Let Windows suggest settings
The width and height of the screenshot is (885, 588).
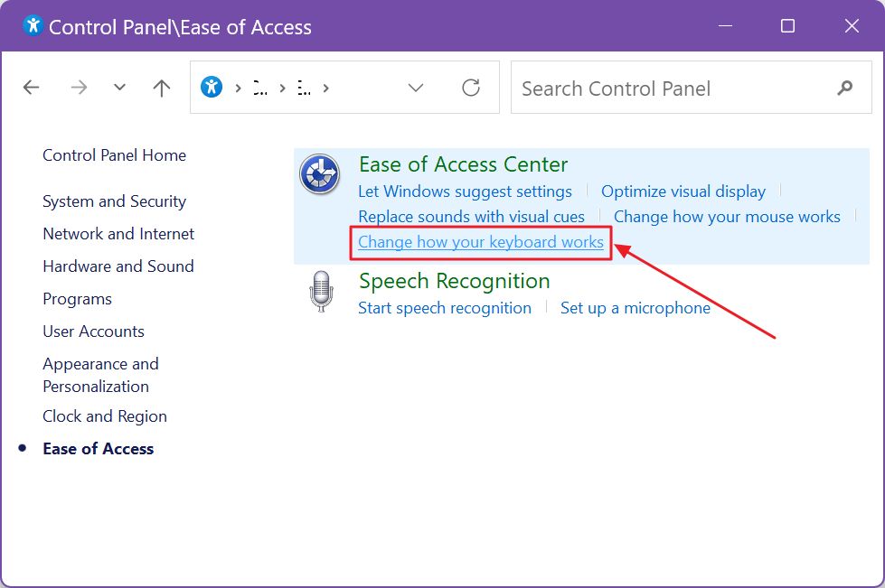point(465,191)
